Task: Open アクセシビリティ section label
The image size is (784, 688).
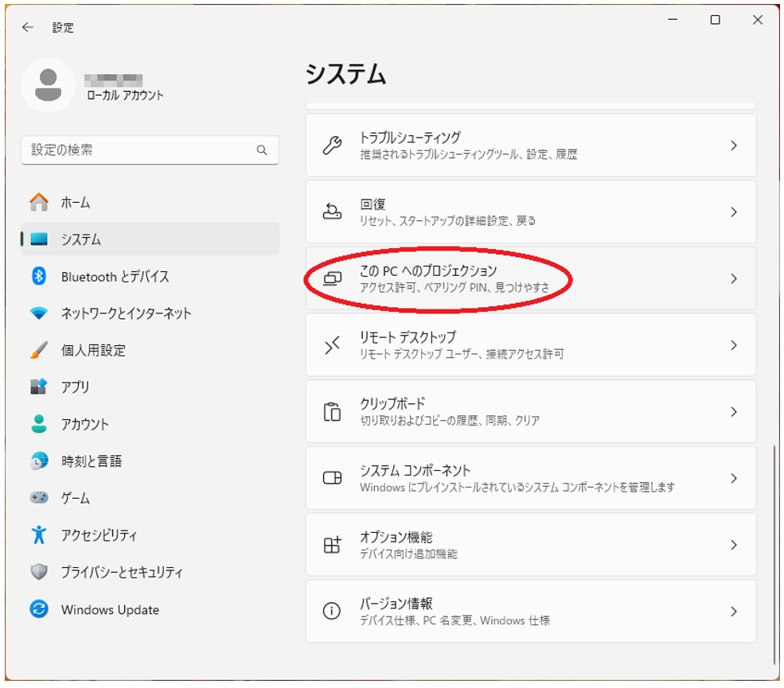Action: coord(99,535)
